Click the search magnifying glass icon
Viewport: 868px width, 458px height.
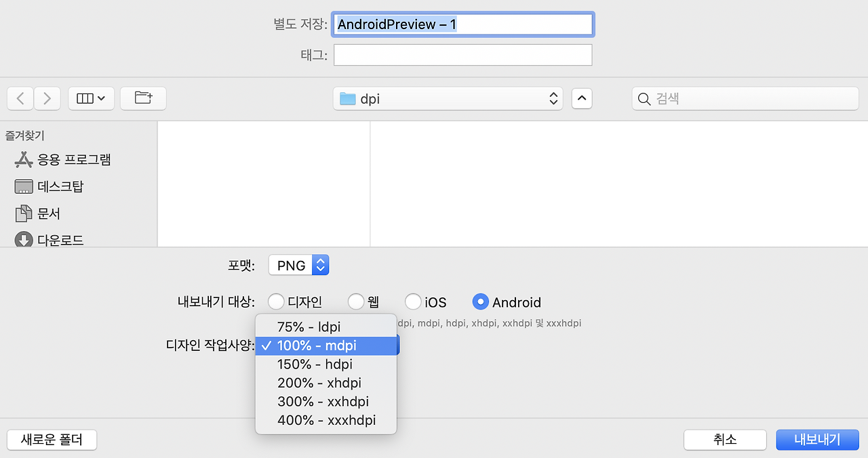[x=644, y=98]
